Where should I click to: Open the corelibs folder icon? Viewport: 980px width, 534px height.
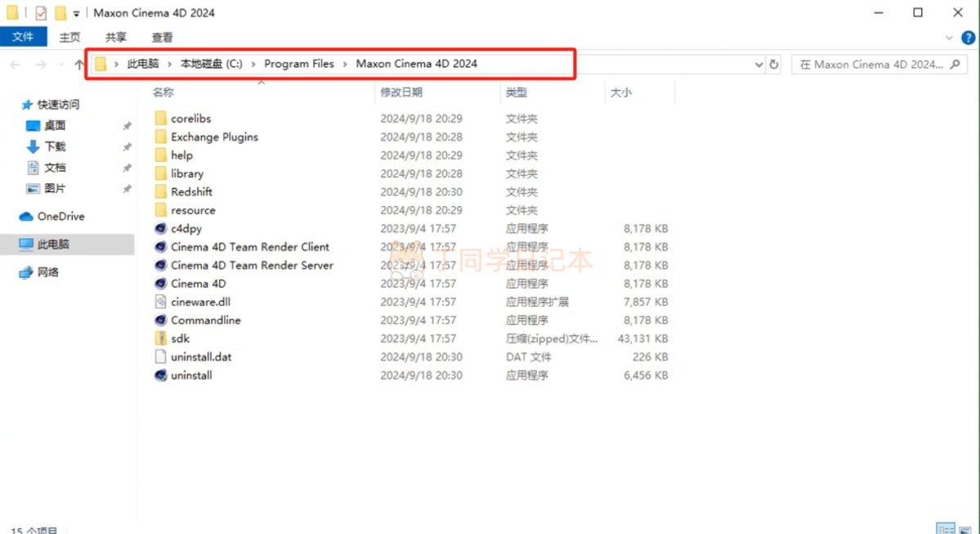click(161, 119)
